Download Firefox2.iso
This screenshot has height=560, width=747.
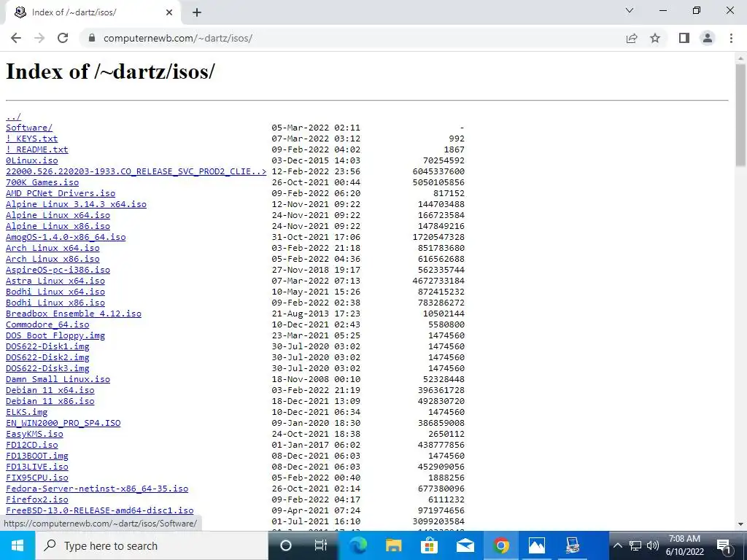(x=36, y=500)
